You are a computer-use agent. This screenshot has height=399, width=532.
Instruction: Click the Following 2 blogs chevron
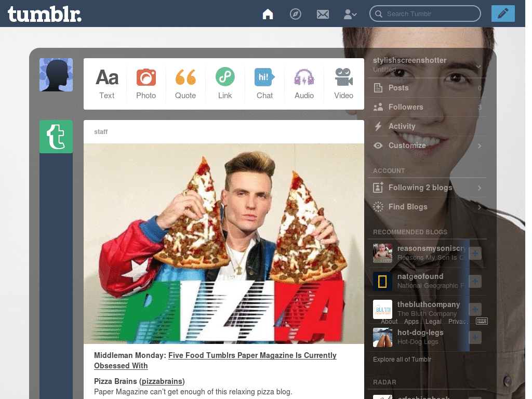coord(480,188)
